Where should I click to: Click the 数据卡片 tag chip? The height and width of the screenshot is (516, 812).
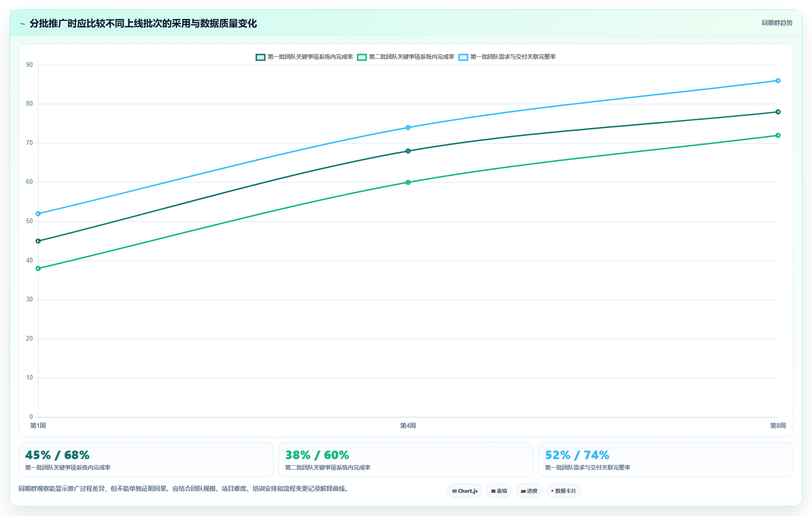[563, 491]
